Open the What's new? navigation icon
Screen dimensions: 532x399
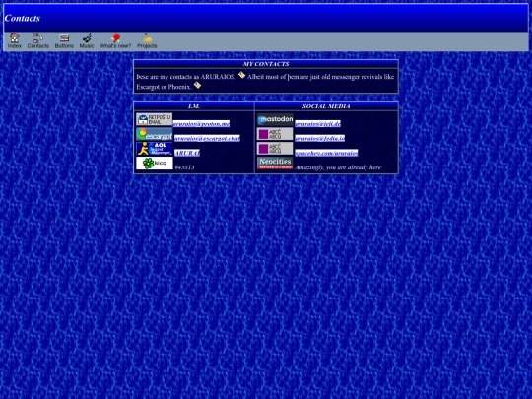pyautogui.click(x=115, y=41)
